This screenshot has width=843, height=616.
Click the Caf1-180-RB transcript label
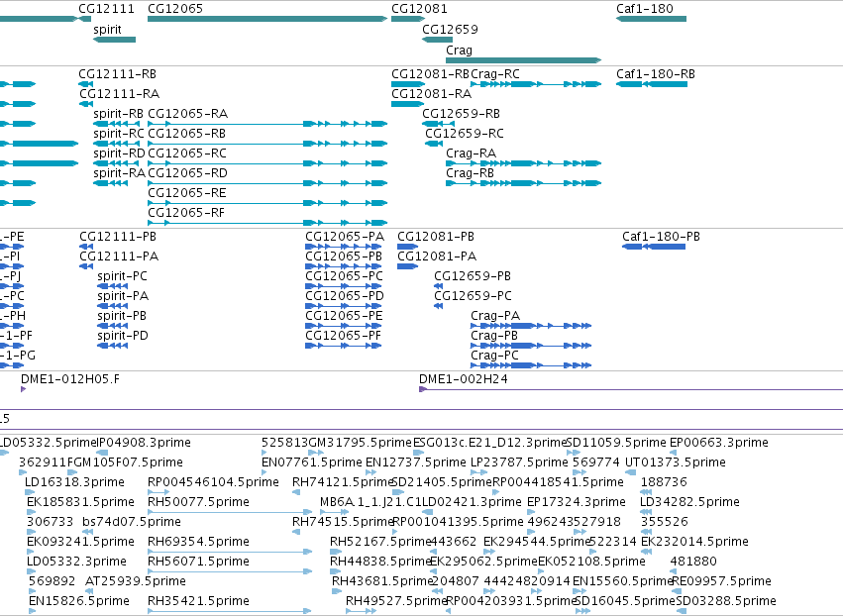coord(656,74)
